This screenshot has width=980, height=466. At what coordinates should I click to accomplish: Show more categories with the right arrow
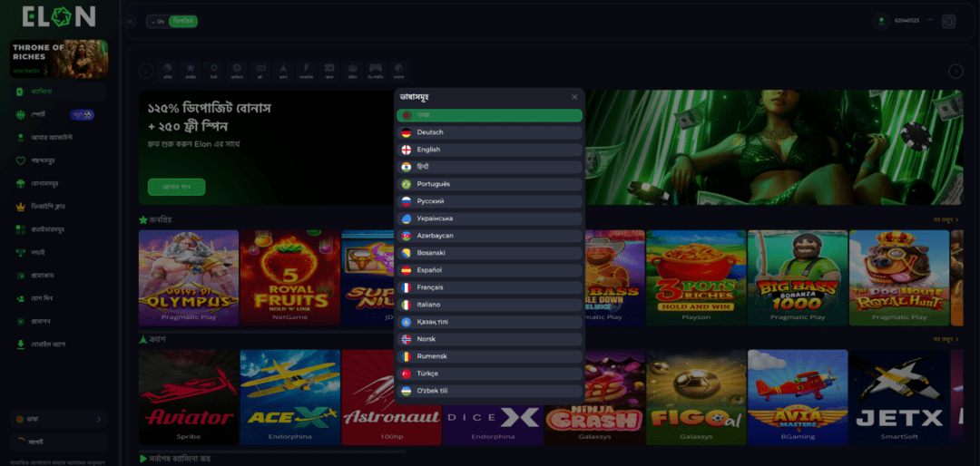(955, 72)
